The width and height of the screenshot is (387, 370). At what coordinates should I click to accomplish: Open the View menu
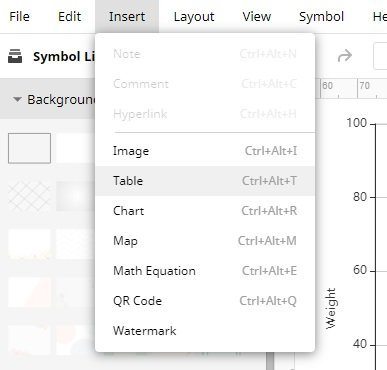click(x=257, y=16)
